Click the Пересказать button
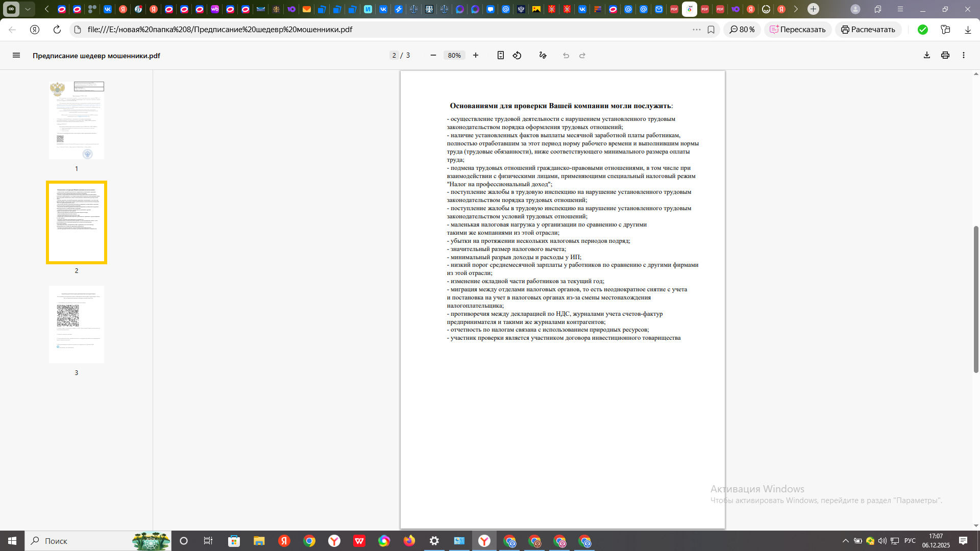 tap(798, 30)
